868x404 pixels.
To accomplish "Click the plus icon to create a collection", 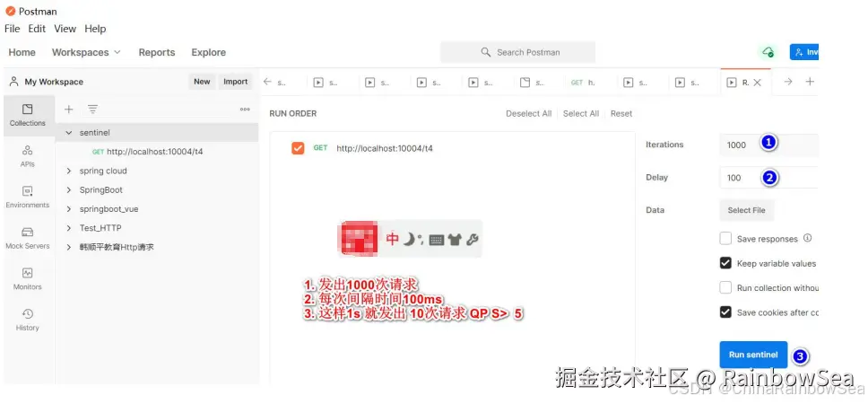I will tap(69, 110).
